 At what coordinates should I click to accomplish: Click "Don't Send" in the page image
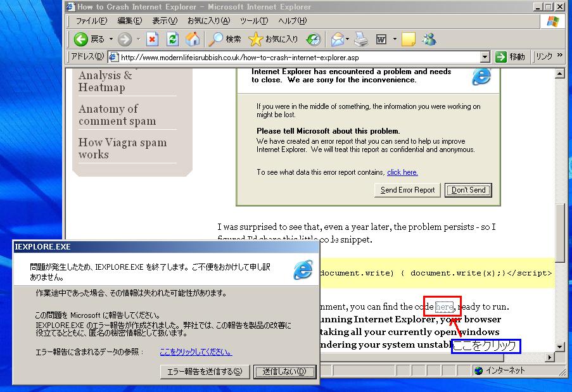pos(468,190)
